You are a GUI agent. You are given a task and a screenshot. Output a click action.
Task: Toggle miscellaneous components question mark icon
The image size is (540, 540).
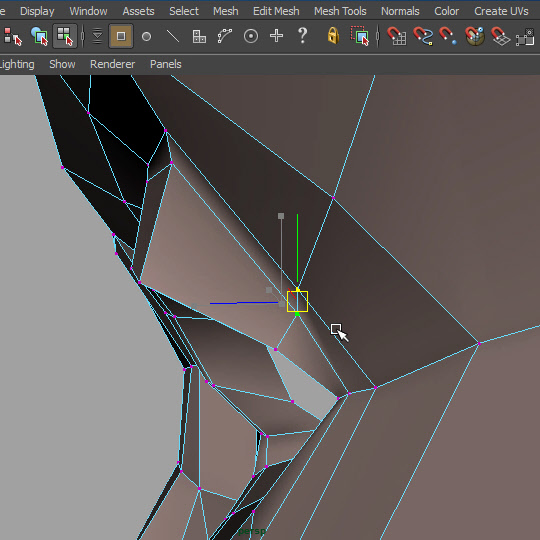click(x=302, y=36)
